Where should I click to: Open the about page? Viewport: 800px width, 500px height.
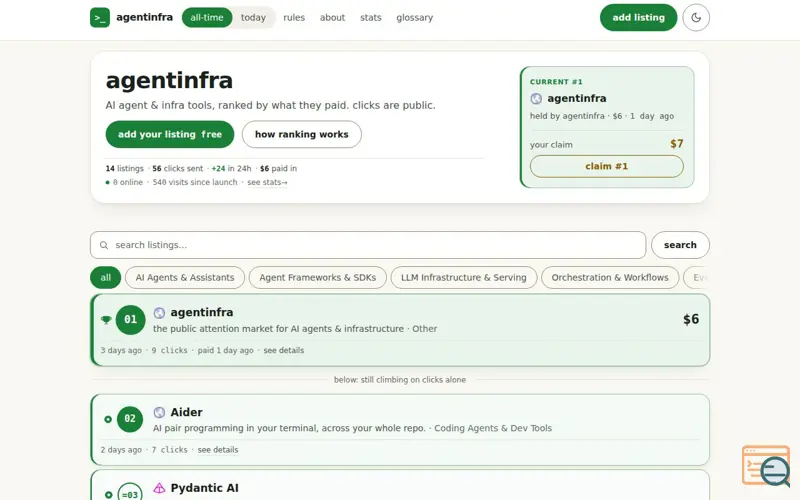click(332, 17)
